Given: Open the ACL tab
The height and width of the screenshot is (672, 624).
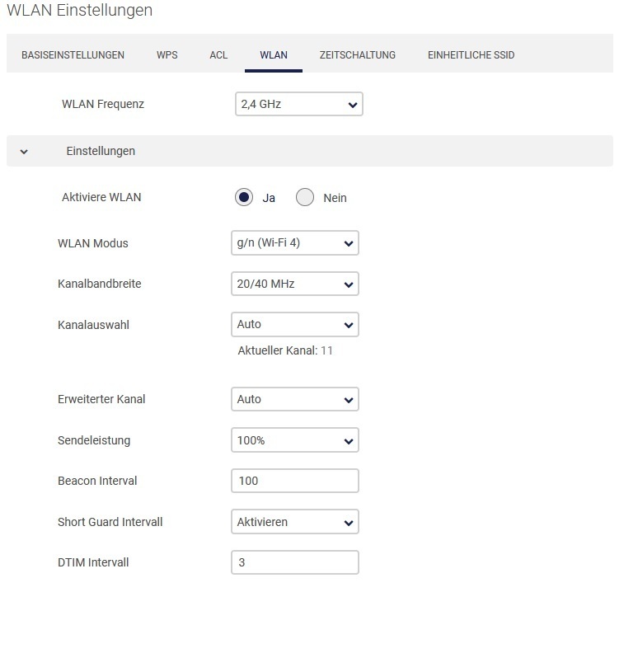Looking at the screenshot, I should [x=218, y=55].
